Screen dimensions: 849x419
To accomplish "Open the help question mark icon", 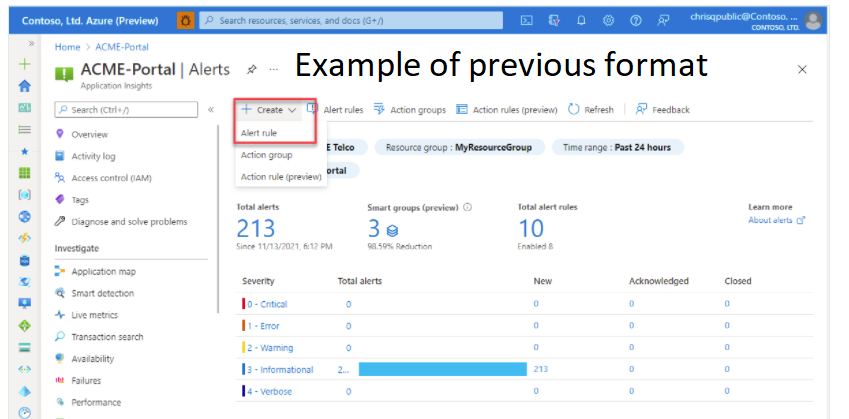I will click(x=636, y=21).
